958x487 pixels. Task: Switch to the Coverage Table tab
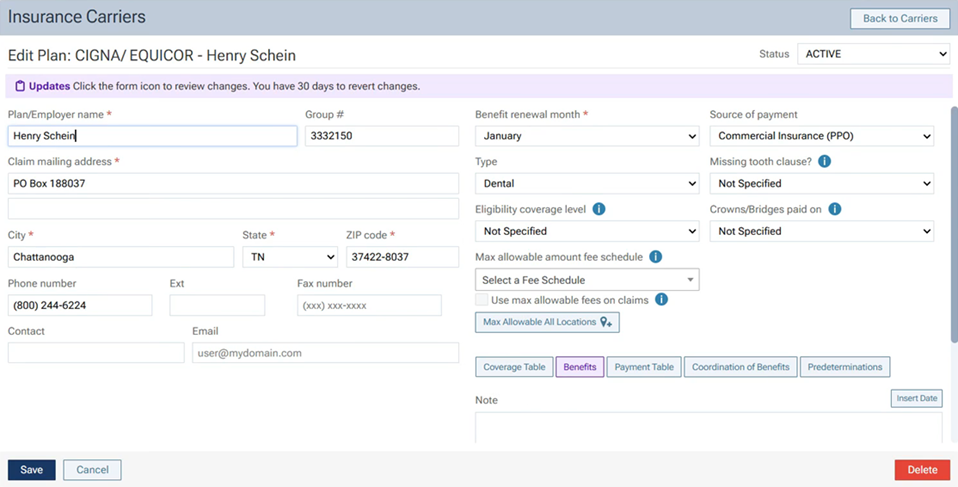click(514, 367)
